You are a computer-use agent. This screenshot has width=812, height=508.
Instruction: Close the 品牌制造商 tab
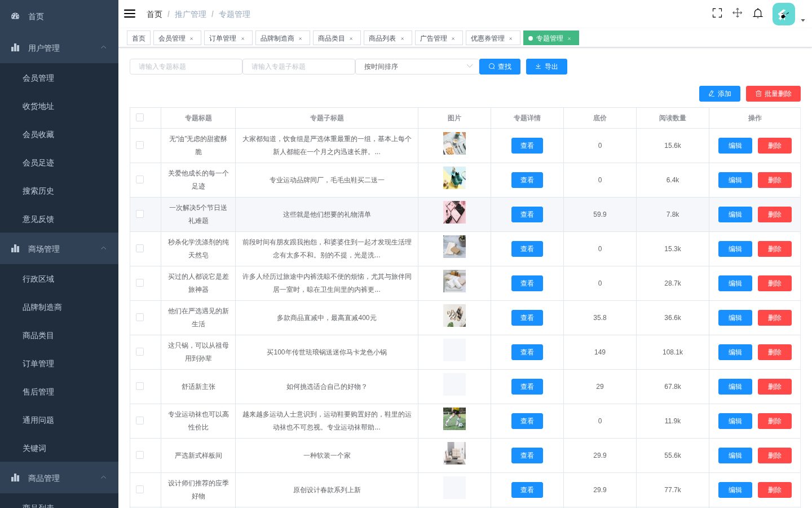301,38
